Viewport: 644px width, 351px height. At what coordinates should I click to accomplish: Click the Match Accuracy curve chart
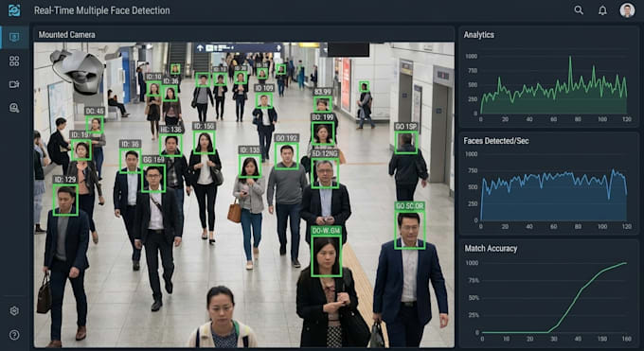pyautogui.click(x=554, y=297)
